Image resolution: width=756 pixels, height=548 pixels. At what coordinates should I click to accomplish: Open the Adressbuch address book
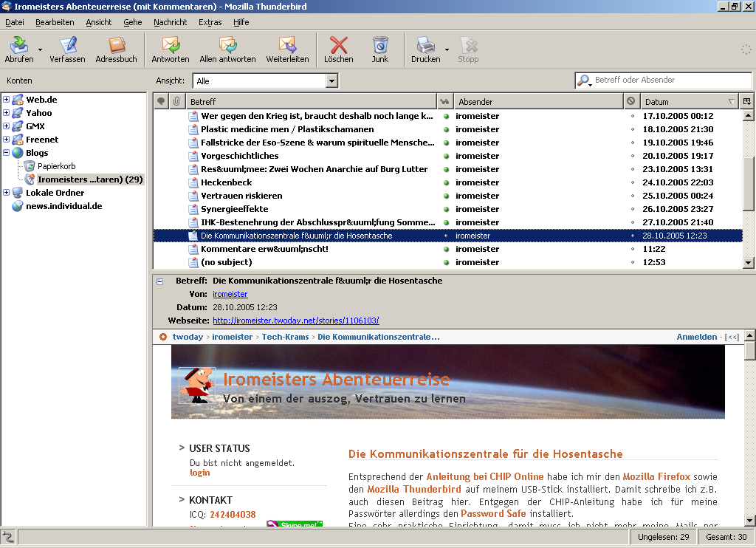click(117, 45)
